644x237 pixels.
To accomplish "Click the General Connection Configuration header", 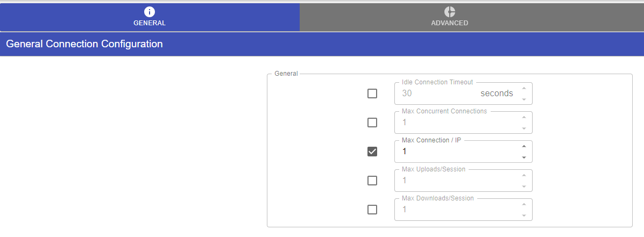I will pos(84,44).
